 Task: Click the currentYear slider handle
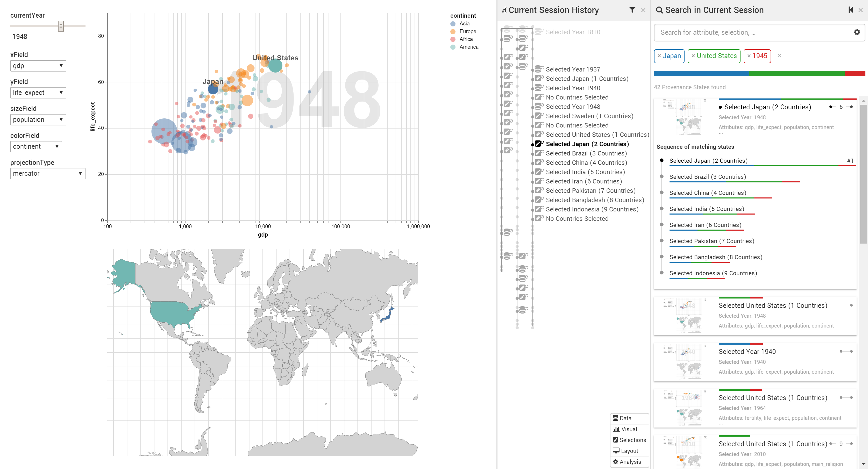click(61, 26)
